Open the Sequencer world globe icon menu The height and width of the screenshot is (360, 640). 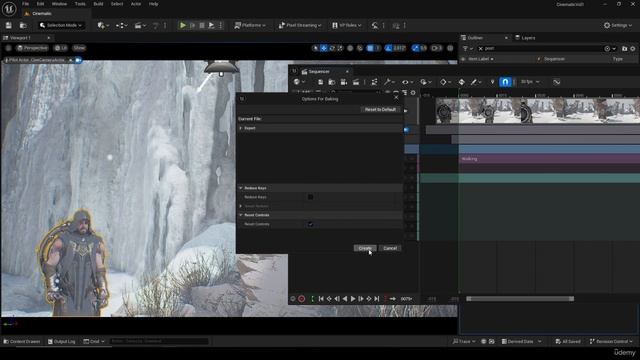(299, 82)
